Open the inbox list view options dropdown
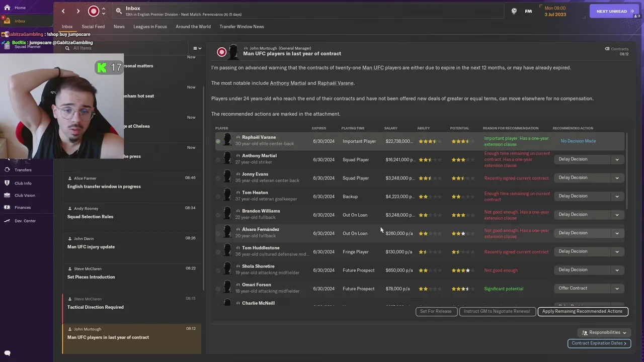Viewport: 644px width, 362px height. tap(197, 48)
